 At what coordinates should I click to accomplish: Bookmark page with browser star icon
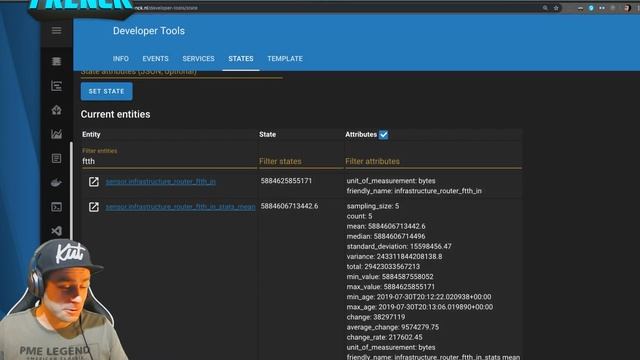point(556,8)
